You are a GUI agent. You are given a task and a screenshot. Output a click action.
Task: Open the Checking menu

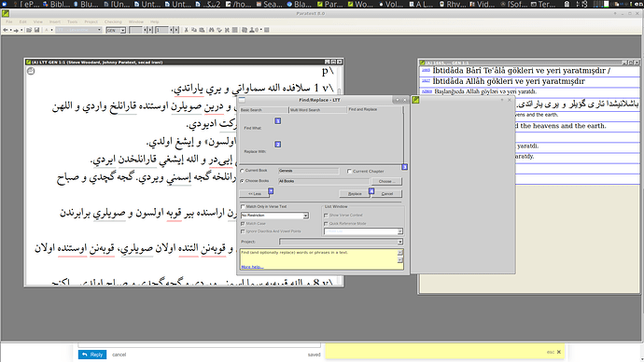tap(113, 21)
